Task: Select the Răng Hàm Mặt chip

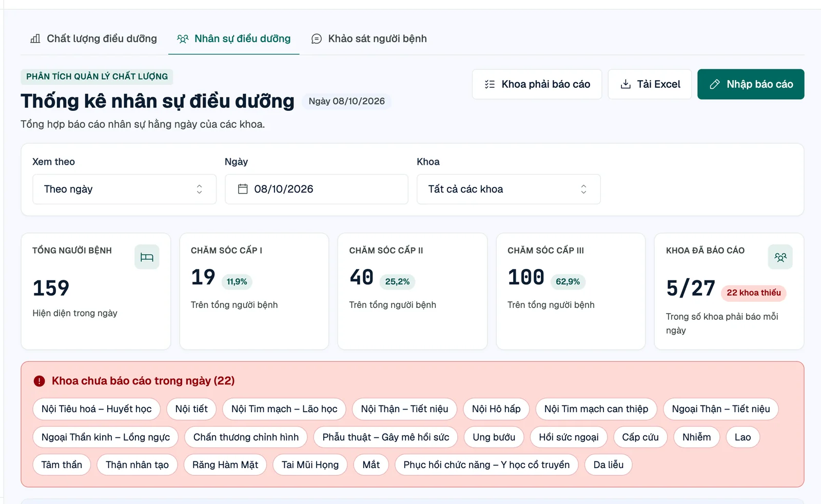Action: pos(225,465)
